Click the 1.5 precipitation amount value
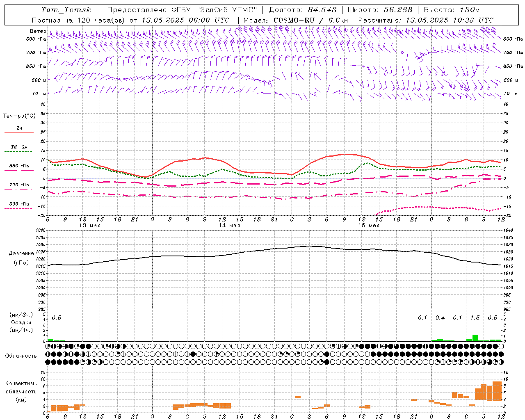 pyautogui.click(x=475, y=318)
